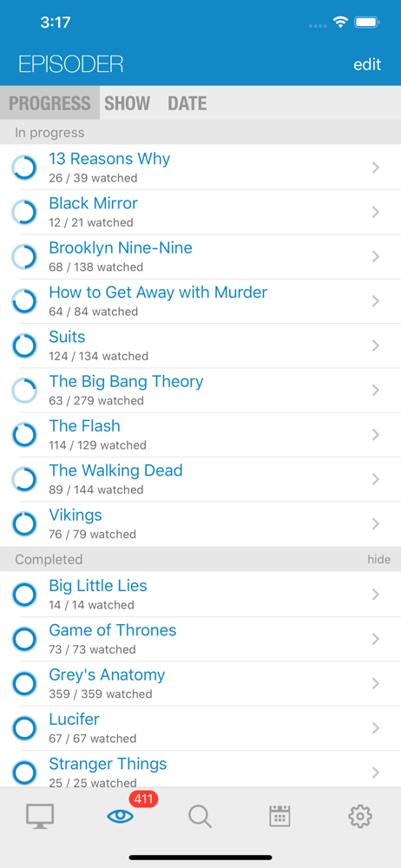401x868 pixels.
Task: Tap the Vikings progress ring icon
Action: point(24,523)
